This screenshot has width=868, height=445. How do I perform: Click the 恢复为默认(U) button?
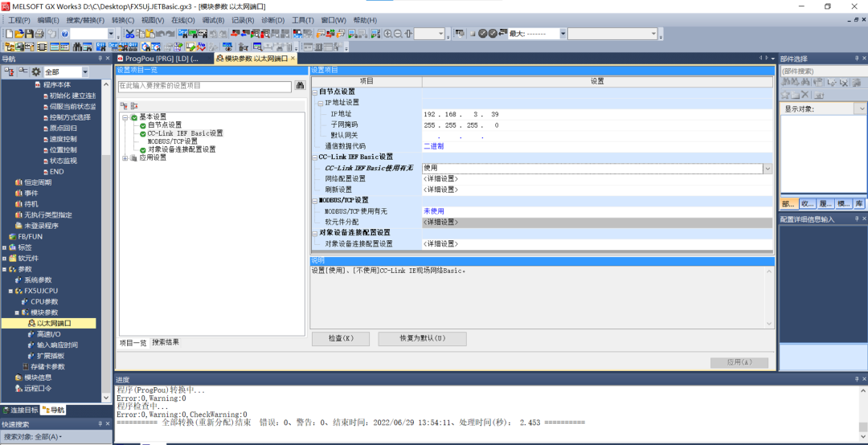click(x=423, y=338)
